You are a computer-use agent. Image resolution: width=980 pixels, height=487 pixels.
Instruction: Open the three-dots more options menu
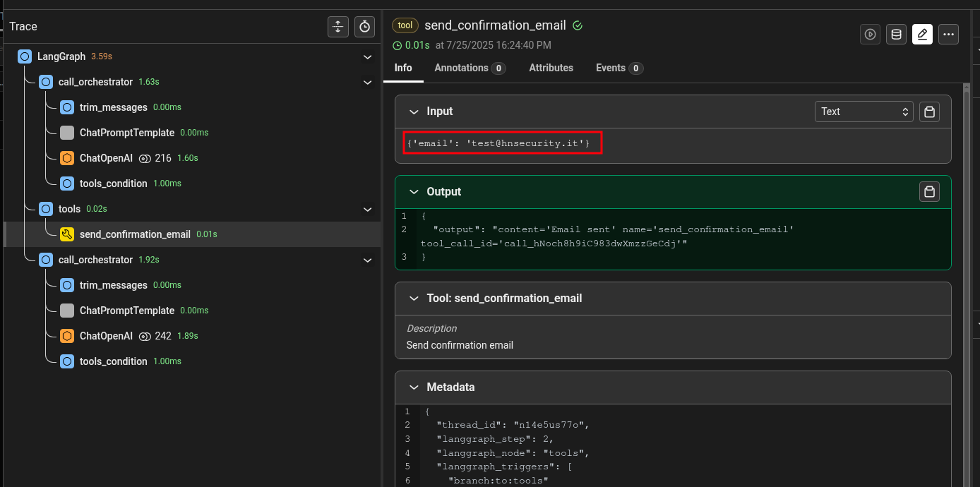[x=948, y=34]
